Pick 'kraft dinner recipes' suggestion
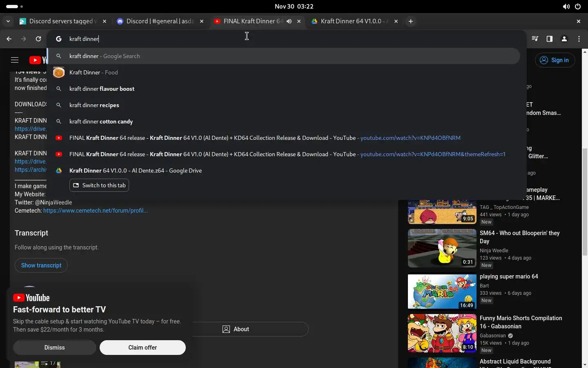This screenshot has height=368, width=588. pos(283,105)
